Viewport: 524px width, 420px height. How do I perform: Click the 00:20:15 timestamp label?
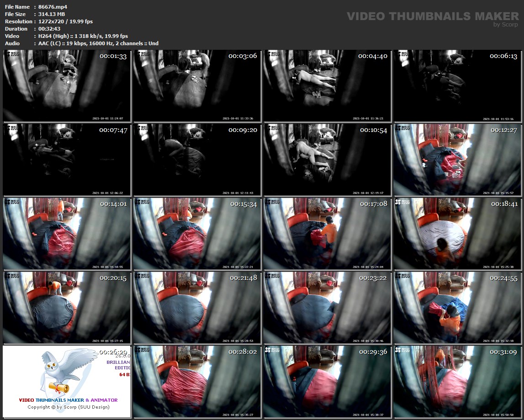(113, 278)
